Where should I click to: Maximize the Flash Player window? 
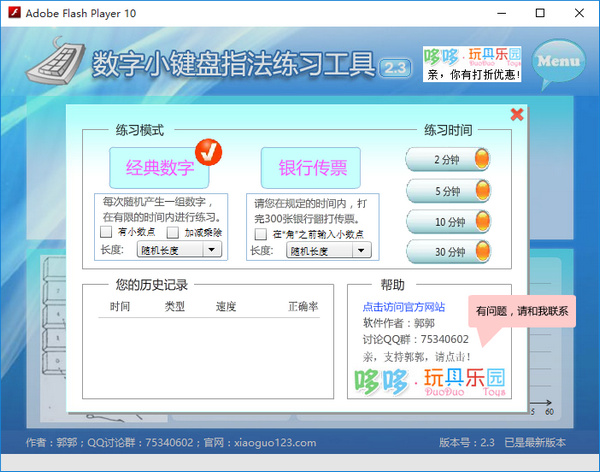[x=540, y=13]
